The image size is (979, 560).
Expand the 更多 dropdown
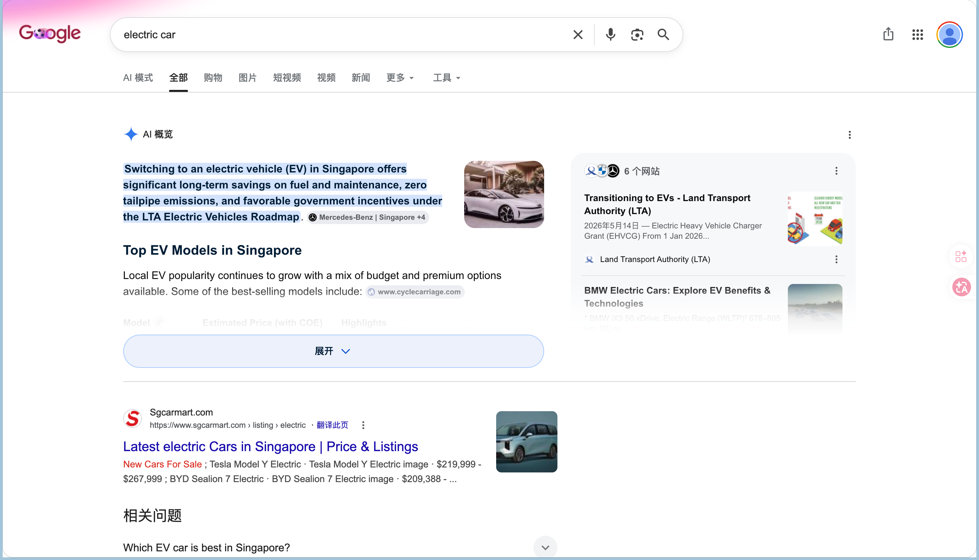click(x=400, y=78)
